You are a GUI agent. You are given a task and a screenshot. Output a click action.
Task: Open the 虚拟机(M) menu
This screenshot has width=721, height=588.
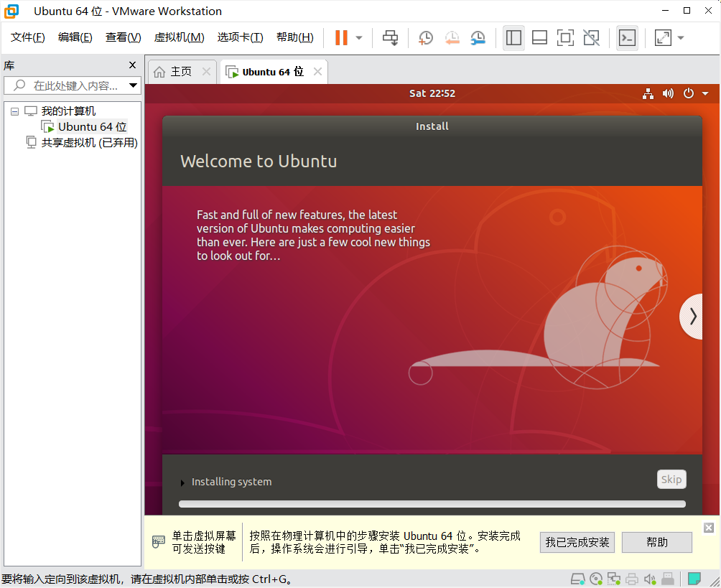coord(179,37)
